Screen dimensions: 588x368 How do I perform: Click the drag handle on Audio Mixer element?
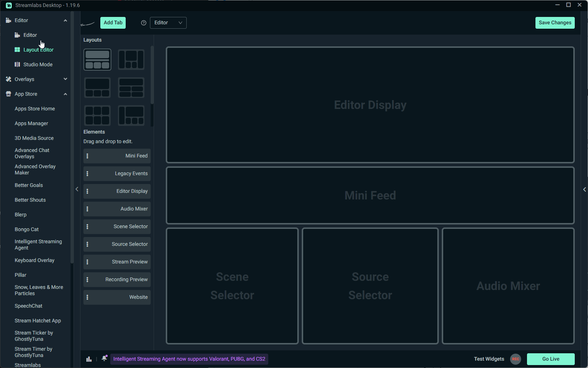click(x=87, y=209)
